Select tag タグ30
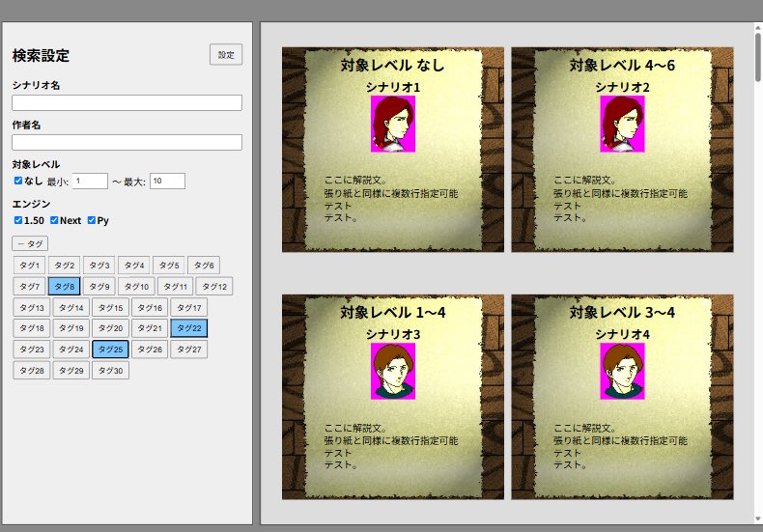The height and width of the screenshot is (532, 763). point(110,371)
